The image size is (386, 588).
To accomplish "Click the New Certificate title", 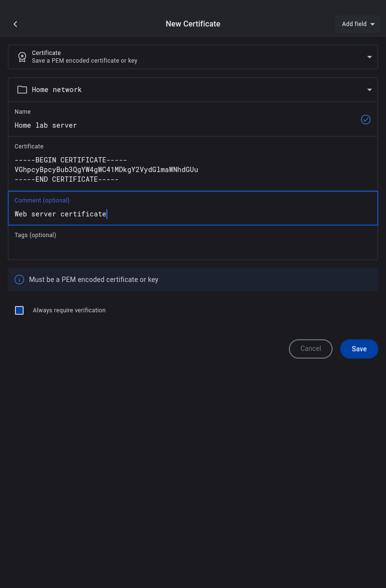I will (193, 24).
